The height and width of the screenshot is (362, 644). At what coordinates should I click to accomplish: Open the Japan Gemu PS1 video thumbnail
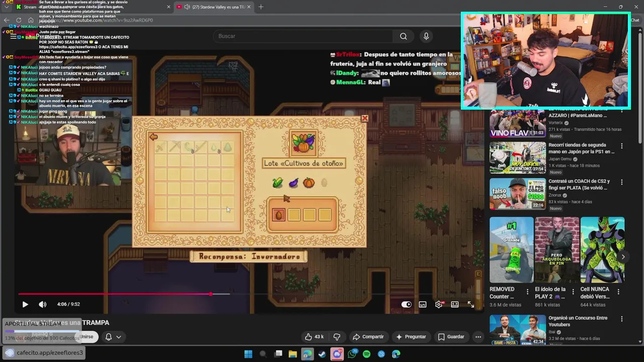(518, 158)
